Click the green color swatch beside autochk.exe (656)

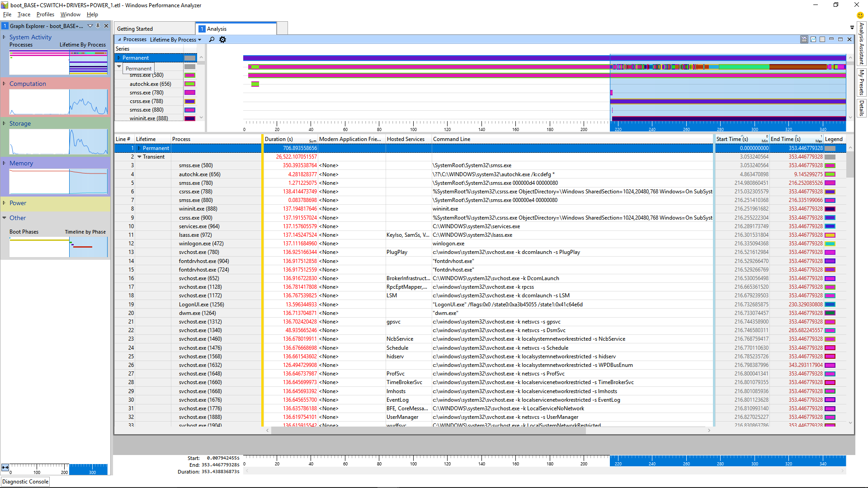189,84
